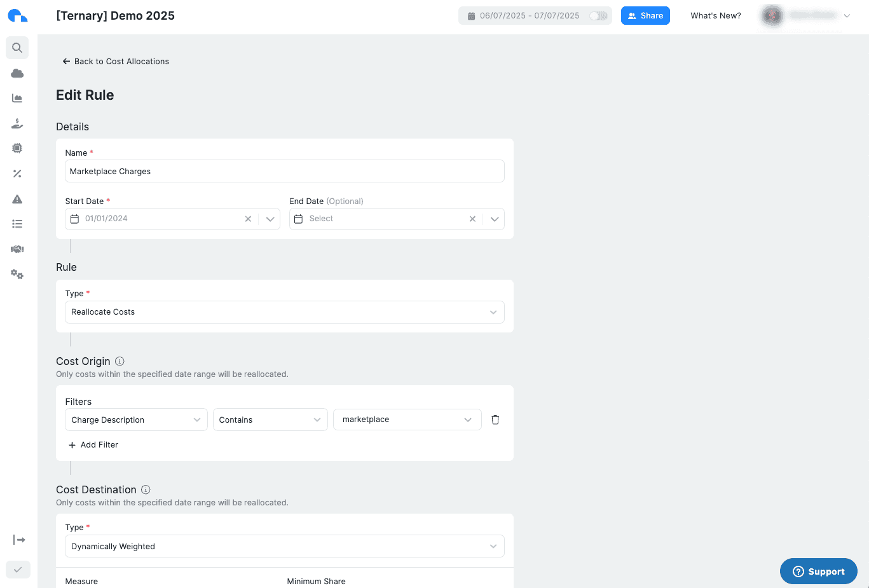Screen dimensions: 869x588
Task: Click the 'Minimum Share' label
Action: [x=317, y=581]
